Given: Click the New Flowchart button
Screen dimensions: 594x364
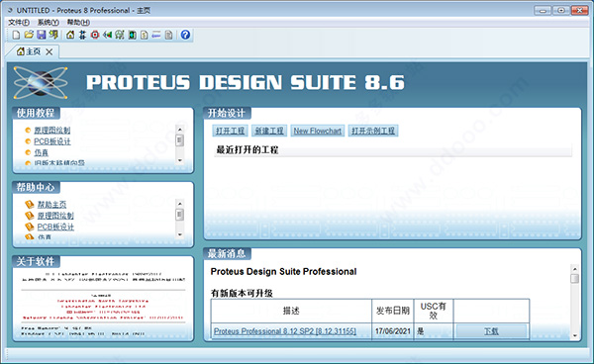Looking at the screenshot, I should point(318,131).
